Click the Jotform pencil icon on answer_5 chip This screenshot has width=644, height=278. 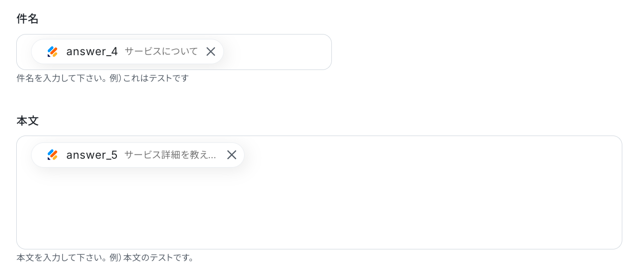click(53, 155)
